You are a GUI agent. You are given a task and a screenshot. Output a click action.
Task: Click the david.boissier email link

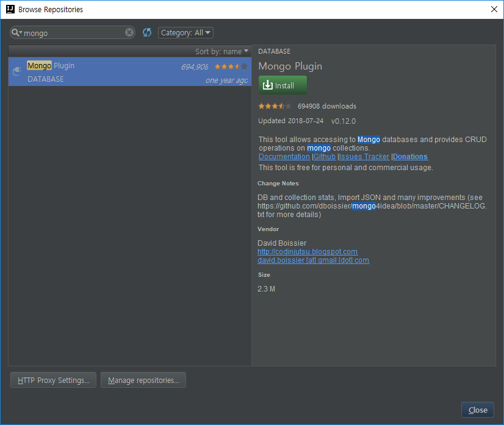click(314, 260)
